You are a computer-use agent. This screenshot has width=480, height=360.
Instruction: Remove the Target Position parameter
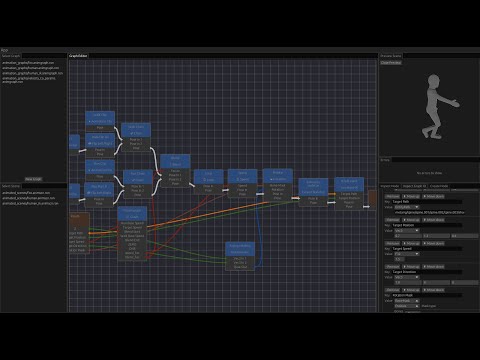pyautogui.click(x=393, y=220)
